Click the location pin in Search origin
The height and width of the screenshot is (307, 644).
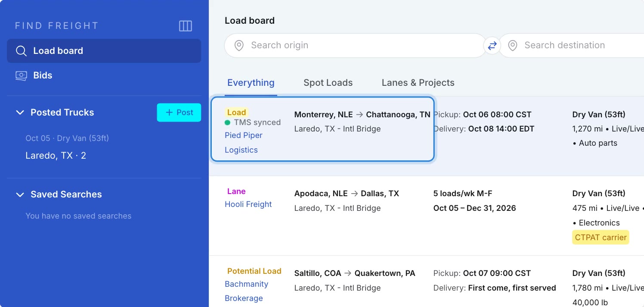coord(239,45)
